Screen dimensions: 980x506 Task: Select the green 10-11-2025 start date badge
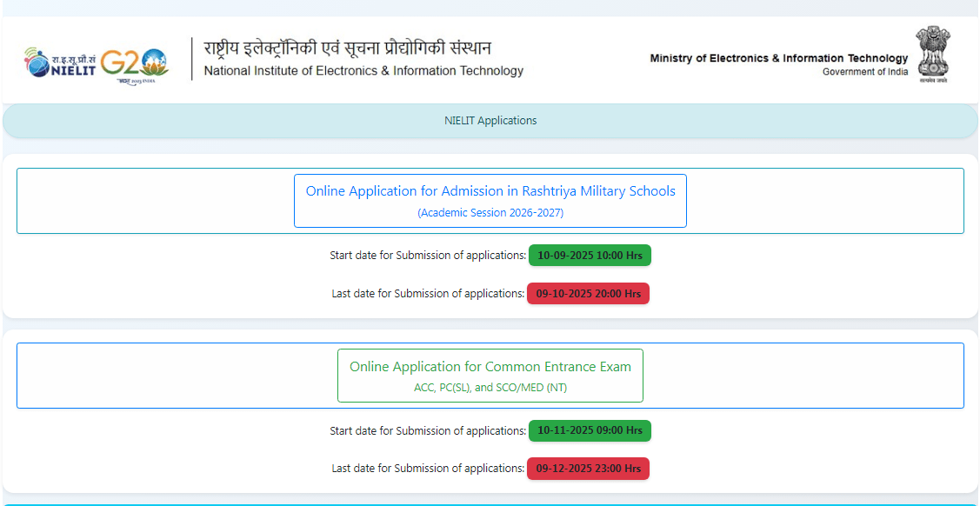(x=590, y=430)
